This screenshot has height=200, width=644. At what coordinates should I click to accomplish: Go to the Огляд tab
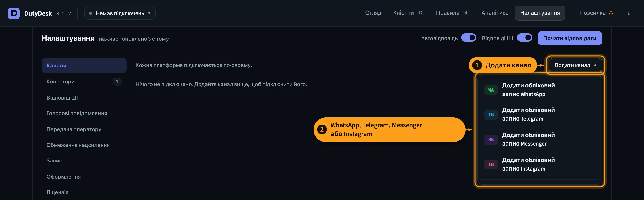[373, 13]
